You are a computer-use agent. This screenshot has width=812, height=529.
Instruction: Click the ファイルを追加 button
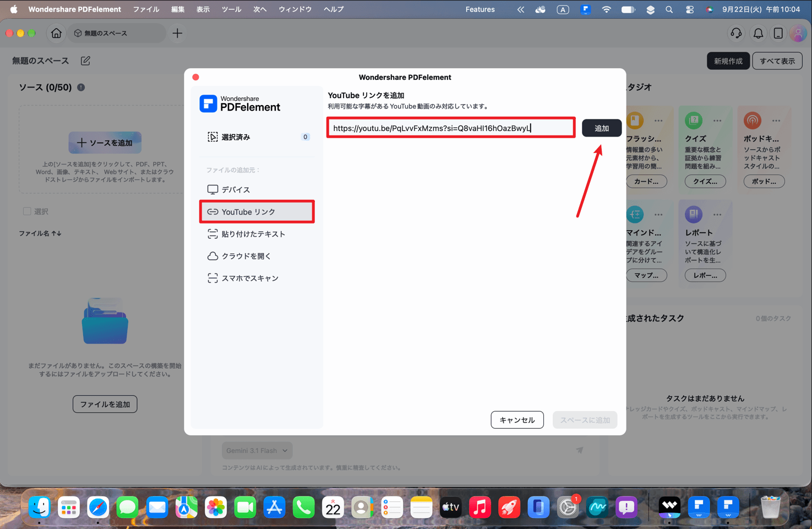click(x=105, y=404)
